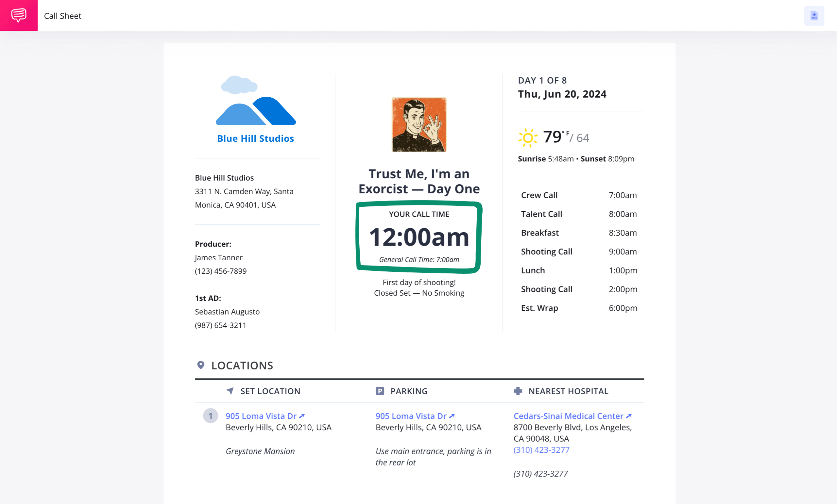Screen dimensions: 837x504
Task: Expand the Locations section header
Action: pos(242,365)
